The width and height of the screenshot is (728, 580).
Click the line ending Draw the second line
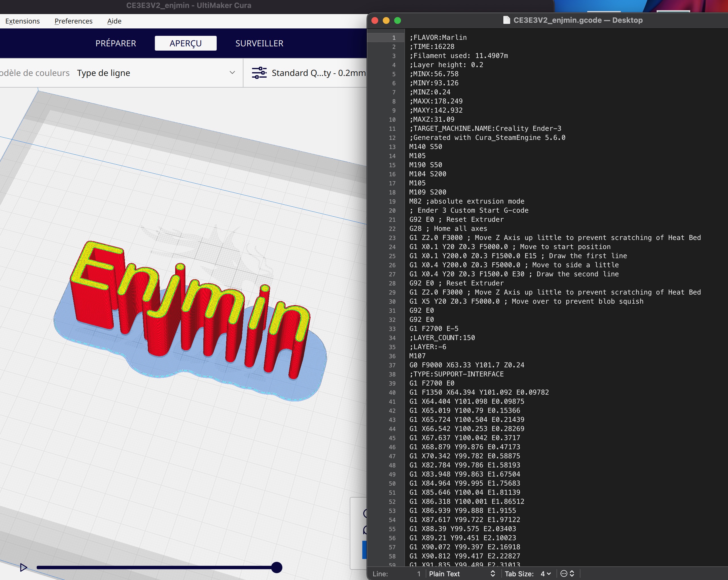[x=514, y=274]
